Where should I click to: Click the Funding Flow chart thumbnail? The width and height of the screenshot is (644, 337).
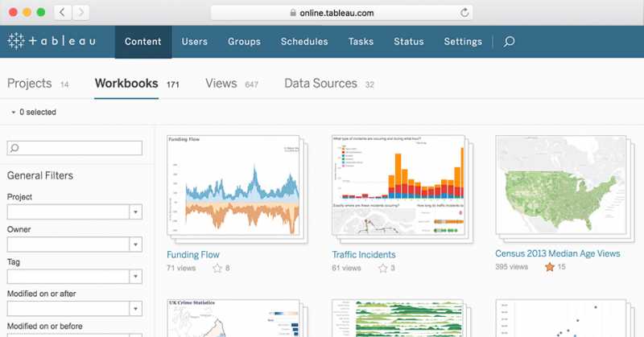[x=233, y=186]
